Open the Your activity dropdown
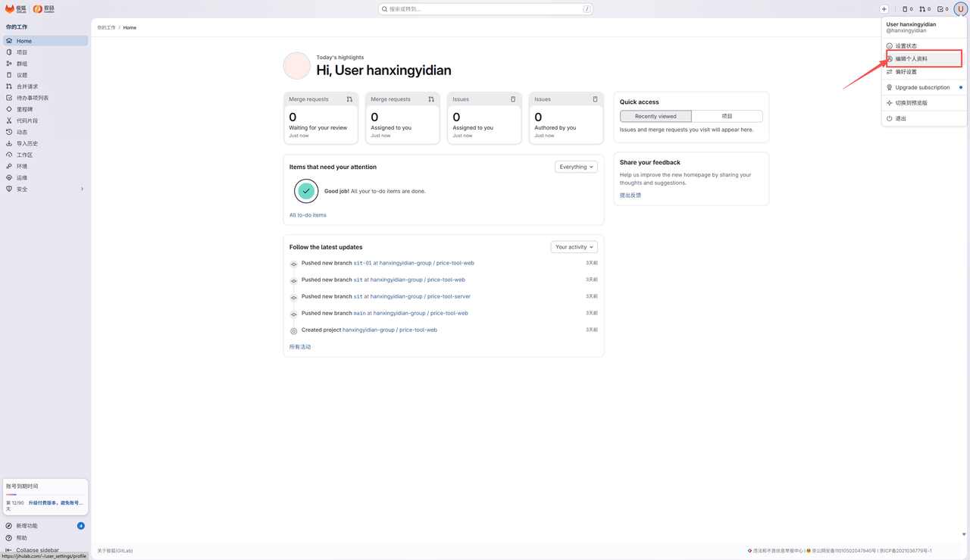970x560 pixels. (574, 247)
